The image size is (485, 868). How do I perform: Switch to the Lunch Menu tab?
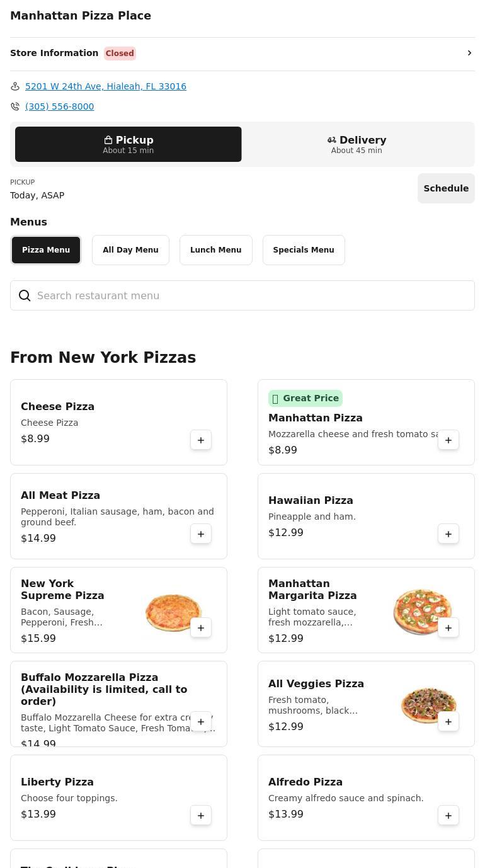215,250
